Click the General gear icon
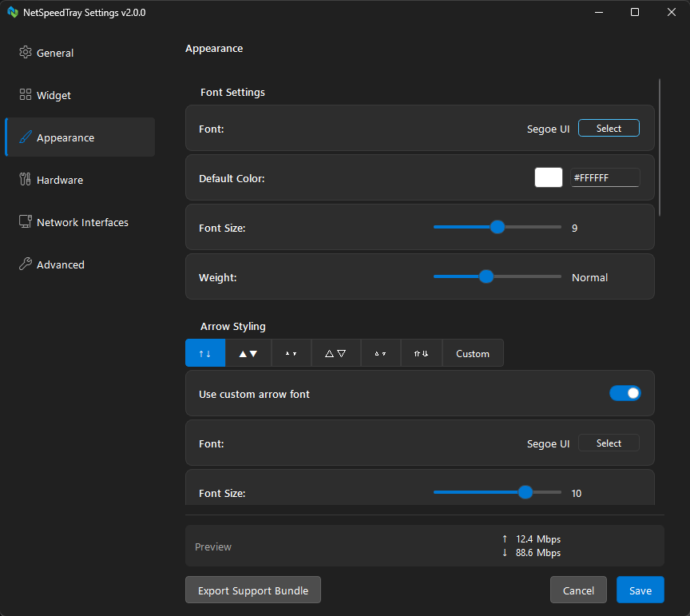Screen dimensions: 690x616 point(26,53)
